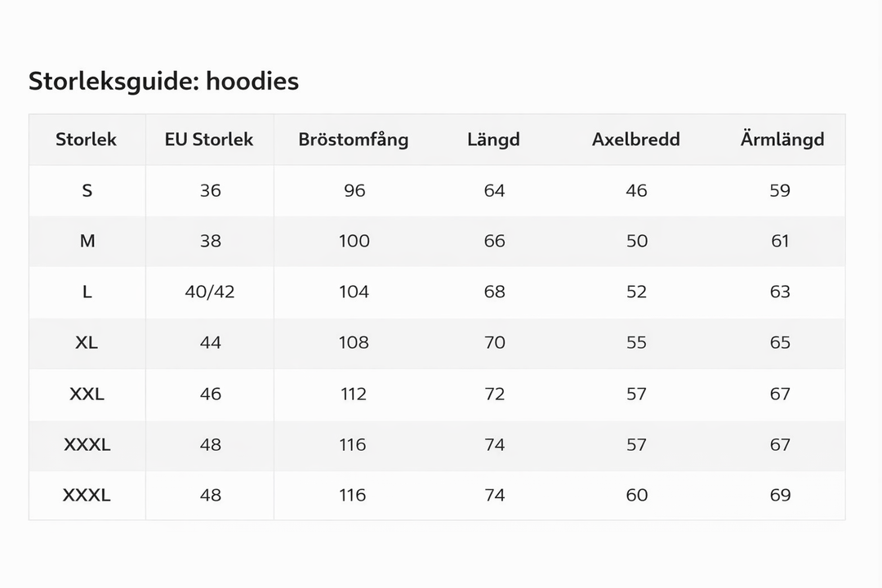The height and width of the screenshot is (588, 882).
Task: Select the 60 shoulder width cell
Action: [x=637, y=495]
